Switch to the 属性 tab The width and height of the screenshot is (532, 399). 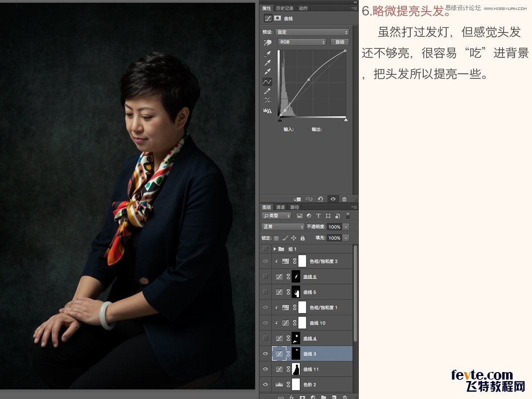click(266, 8)
